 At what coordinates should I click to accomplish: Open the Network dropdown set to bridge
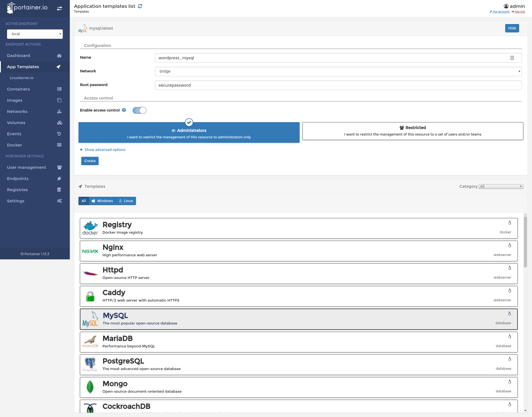(x=338, y=72)
